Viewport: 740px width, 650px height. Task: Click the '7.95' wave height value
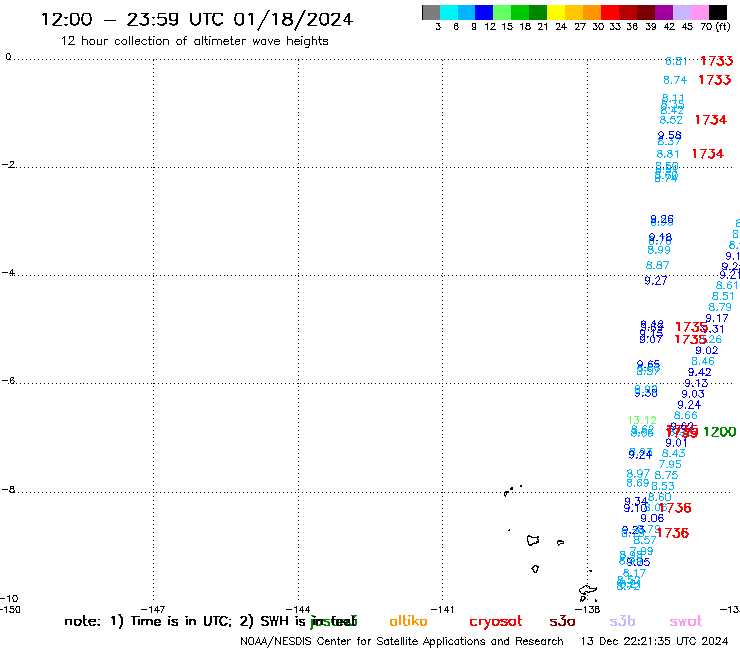click(670, 464)
